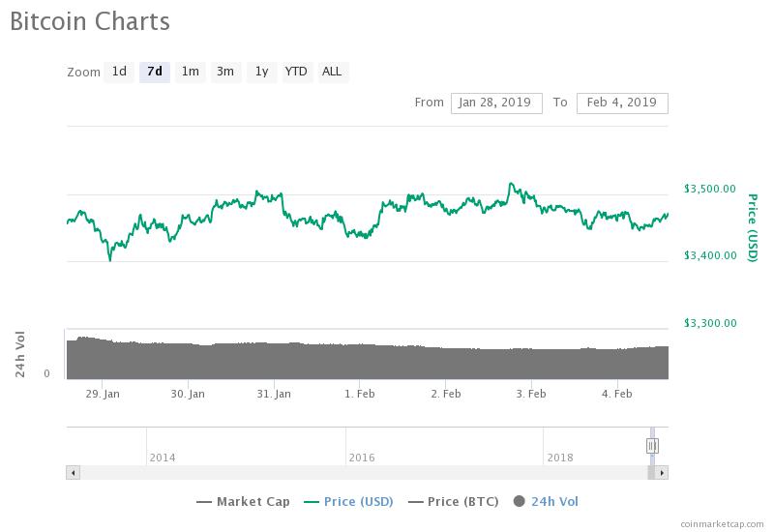Select YTD zoom range
This screenshot has height=532, width=774.
296,72
